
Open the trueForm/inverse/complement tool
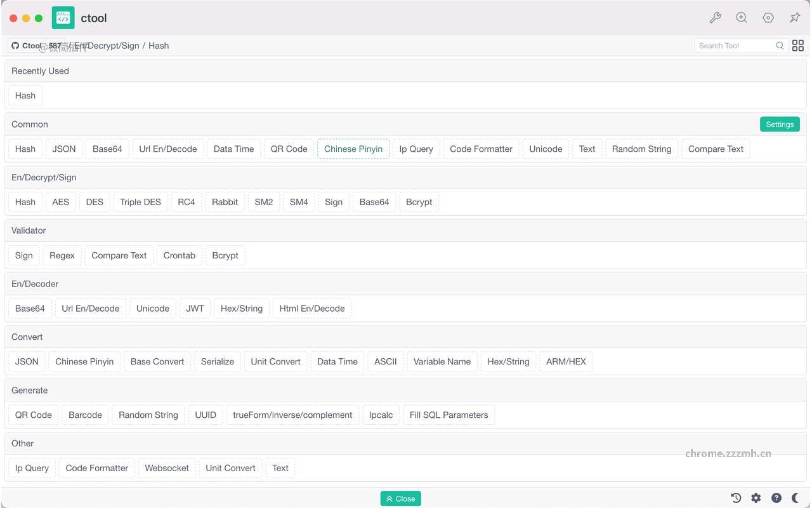click(292, 415)
